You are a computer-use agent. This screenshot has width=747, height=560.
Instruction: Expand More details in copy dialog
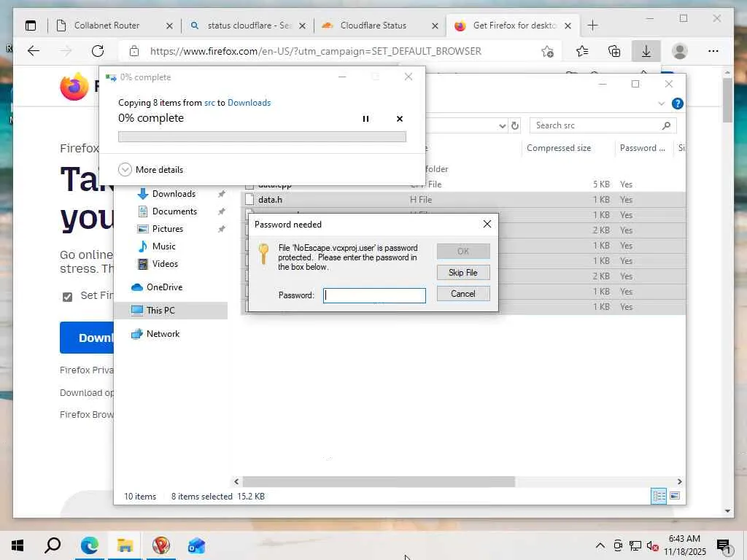tap(150, 169)
